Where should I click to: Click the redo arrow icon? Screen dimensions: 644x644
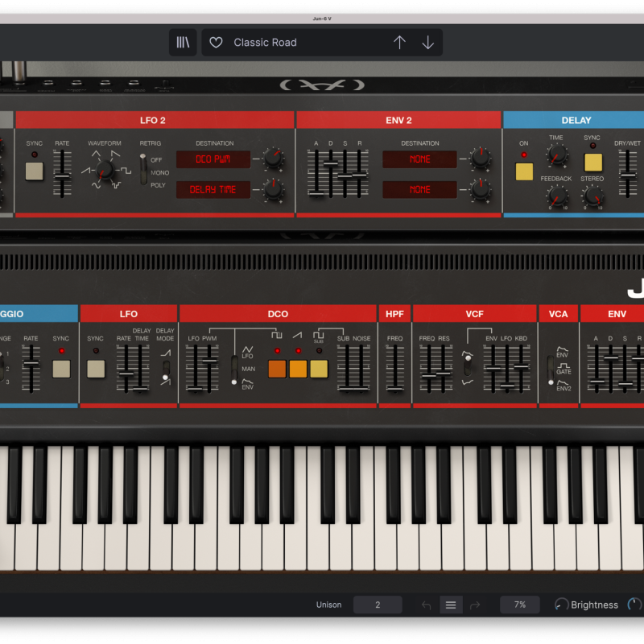tap(475, 605)
